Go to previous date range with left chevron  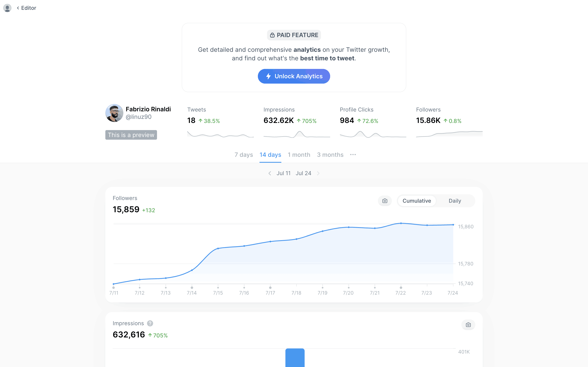pyautogui.click(x=270, y=173)
